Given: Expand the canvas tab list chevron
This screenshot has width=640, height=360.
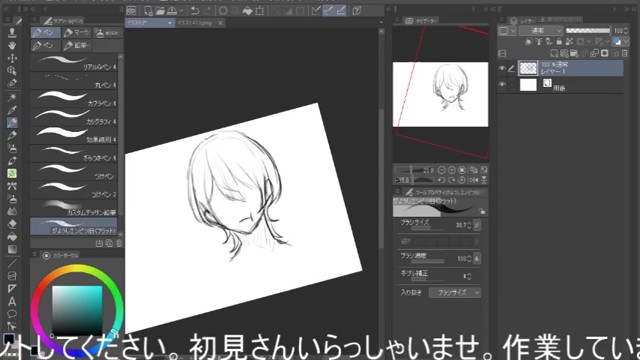Looking at the screenshot, I should [x=381, y=22].
